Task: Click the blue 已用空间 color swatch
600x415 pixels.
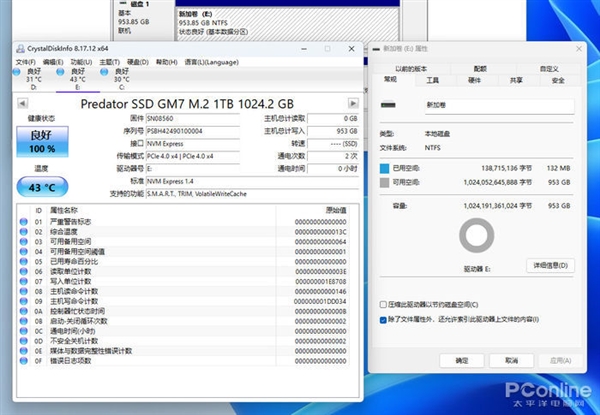Action: point(385,168)
